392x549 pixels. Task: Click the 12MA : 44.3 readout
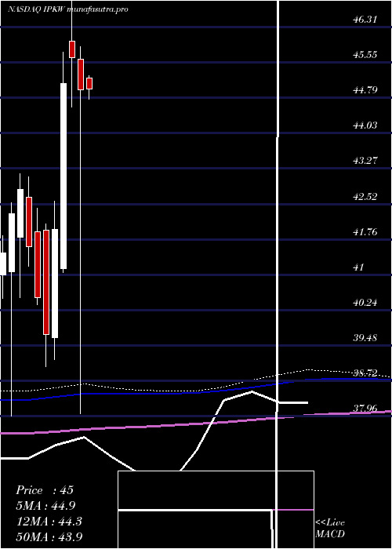pyautogui.click(x=49, y=522)
